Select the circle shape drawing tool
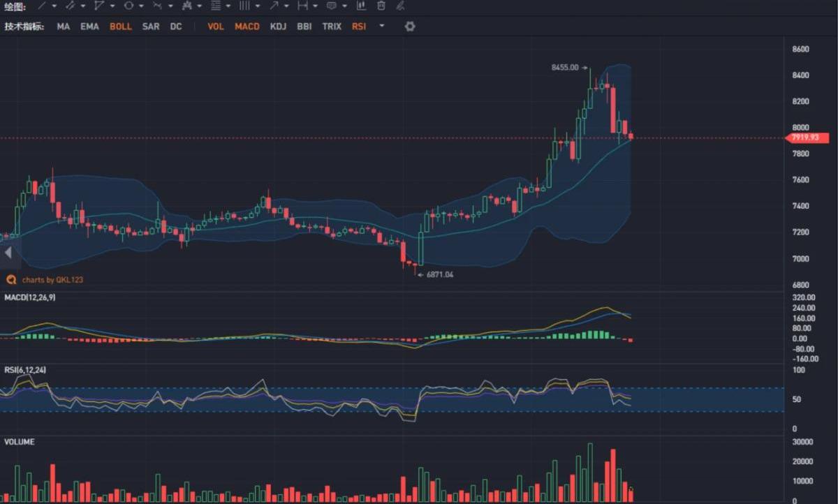838x504 pixels. pos(129,6)
